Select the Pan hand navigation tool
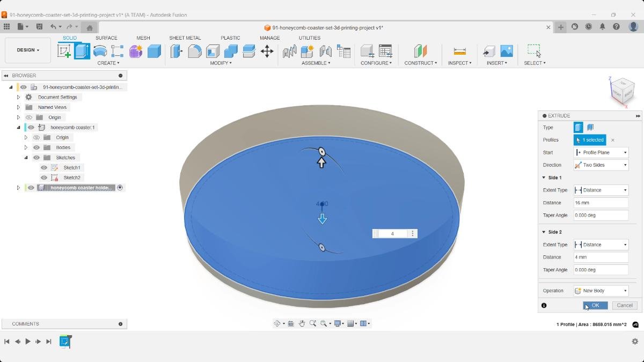The image size is (644, 362). coord(302,323)
